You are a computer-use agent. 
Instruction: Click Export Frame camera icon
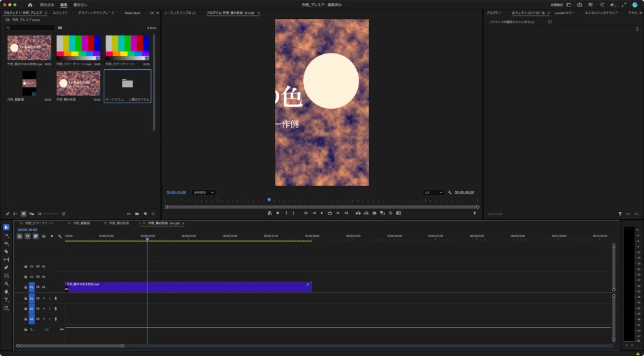(374, 213)
